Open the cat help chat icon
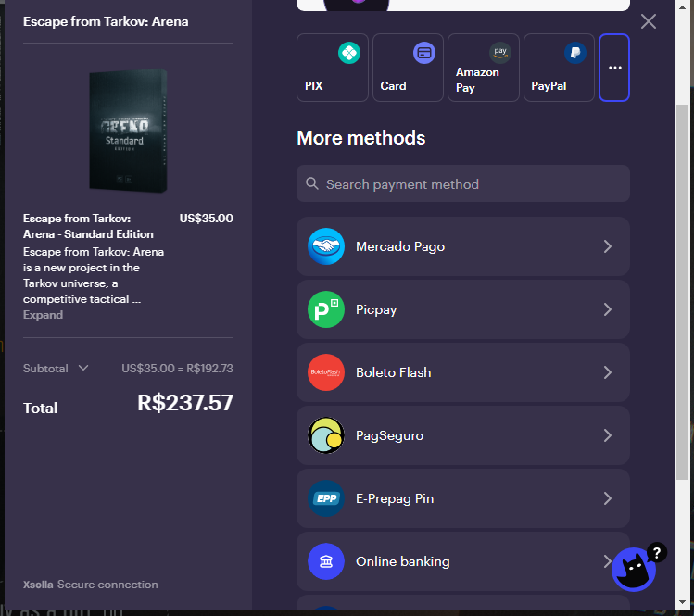The width and height of the screenshot is (694, 616). (x=634, y=570)
